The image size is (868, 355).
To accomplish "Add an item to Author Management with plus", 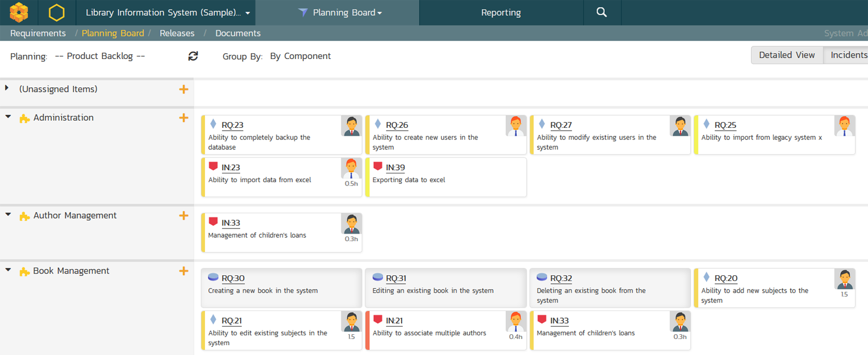I will click(183, 216).
